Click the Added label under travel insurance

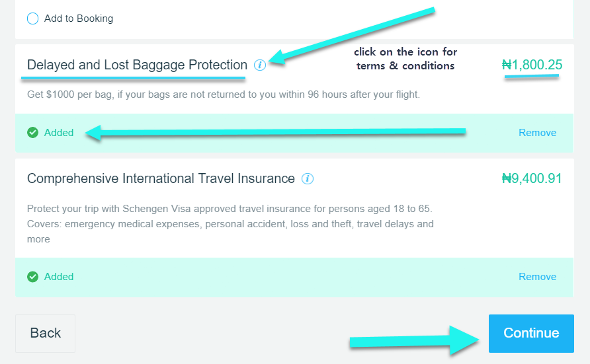[x=59, y=277]
